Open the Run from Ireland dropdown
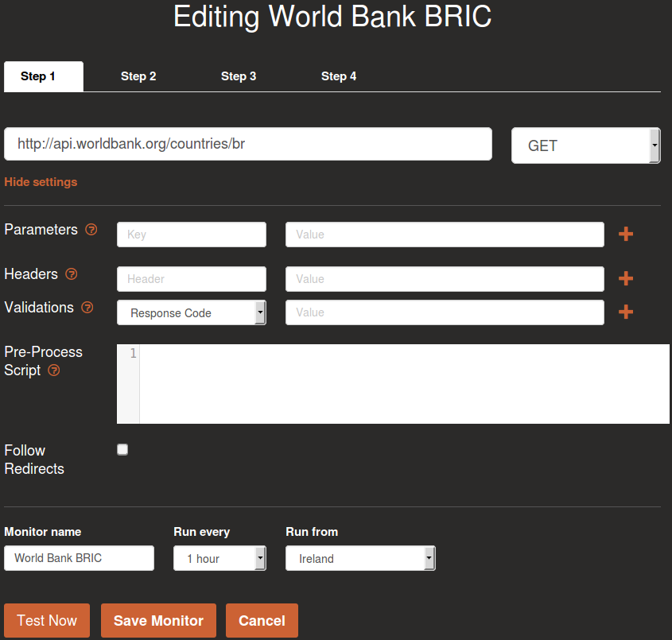Image resolution: width=672 pixels, height=640 pixels. coord(360,558)
